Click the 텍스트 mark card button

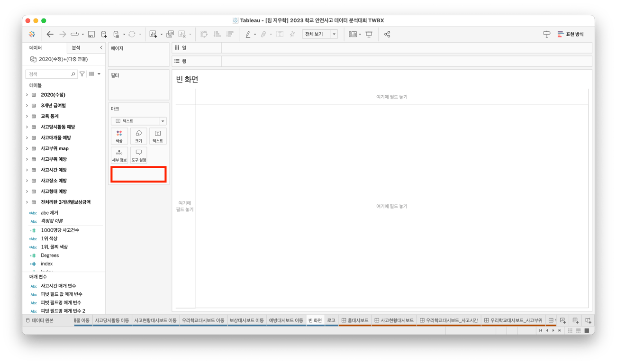[158, 136]
